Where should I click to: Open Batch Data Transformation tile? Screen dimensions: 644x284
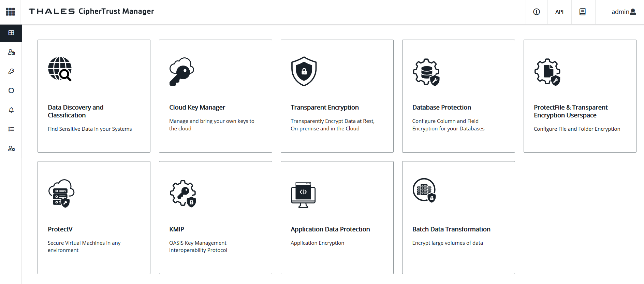tap(458, 217)
